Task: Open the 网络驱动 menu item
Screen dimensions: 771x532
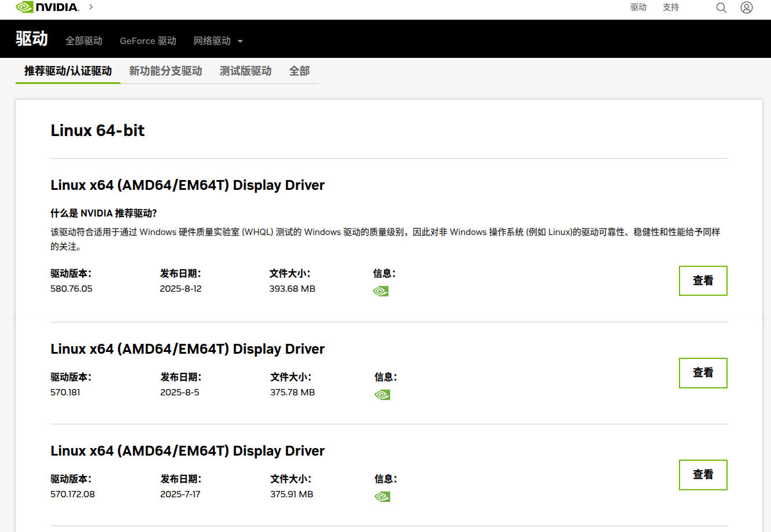Action: pos(212,41)
